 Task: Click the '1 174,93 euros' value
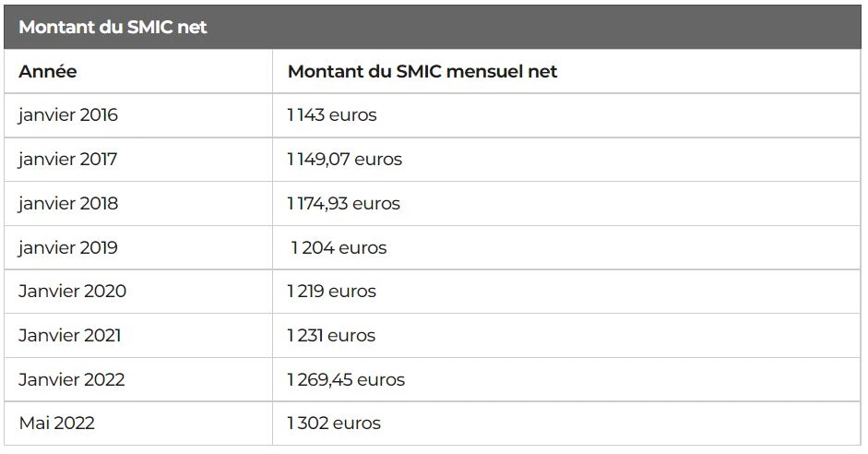tap(344, 204)
